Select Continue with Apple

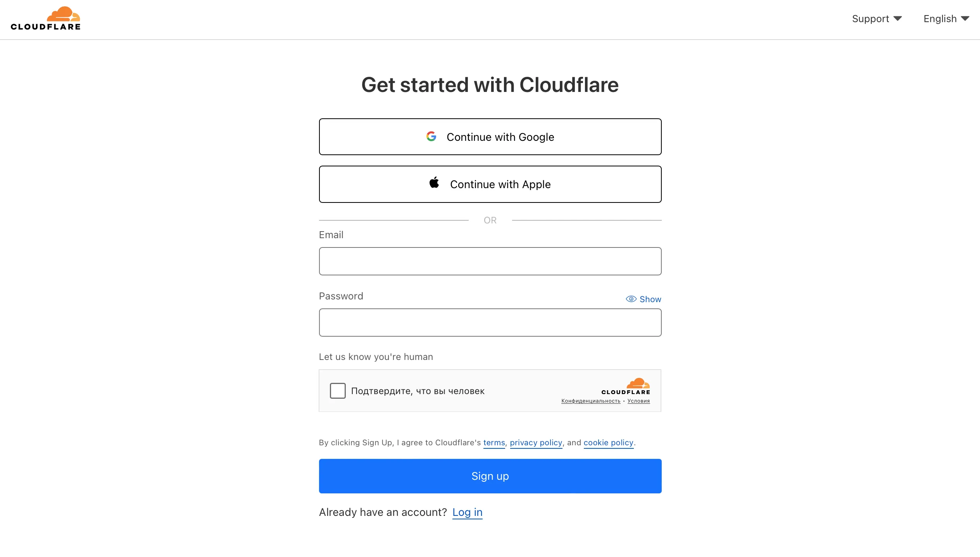(x=490, y=184)
